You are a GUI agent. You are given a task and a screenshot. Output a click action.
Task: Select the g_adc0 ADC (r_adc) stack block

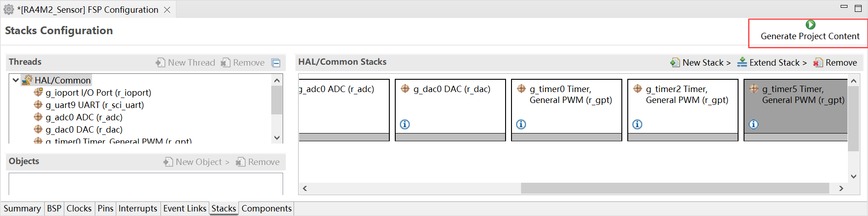[344, 110]
